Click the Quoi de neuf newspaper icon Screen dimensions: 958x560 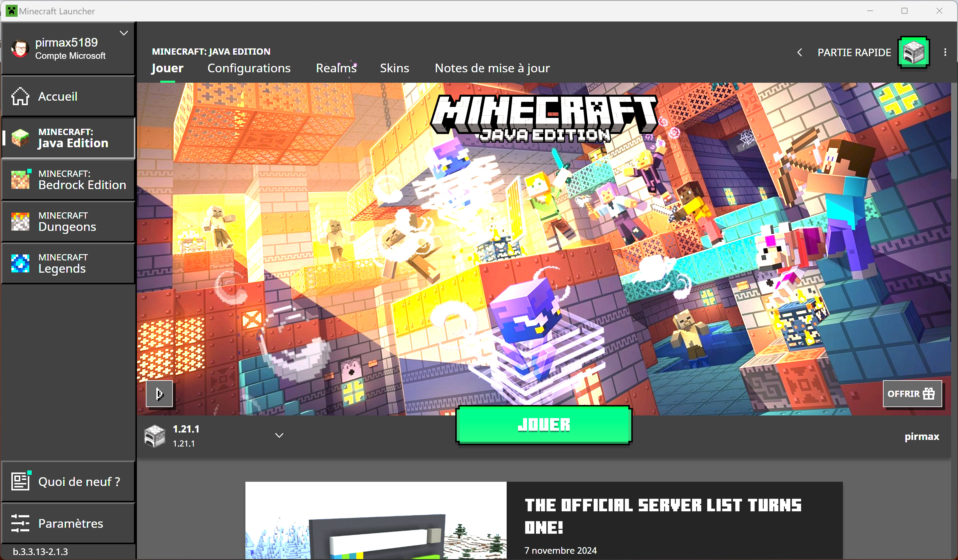pyautogui.click(x=21, y=481)
